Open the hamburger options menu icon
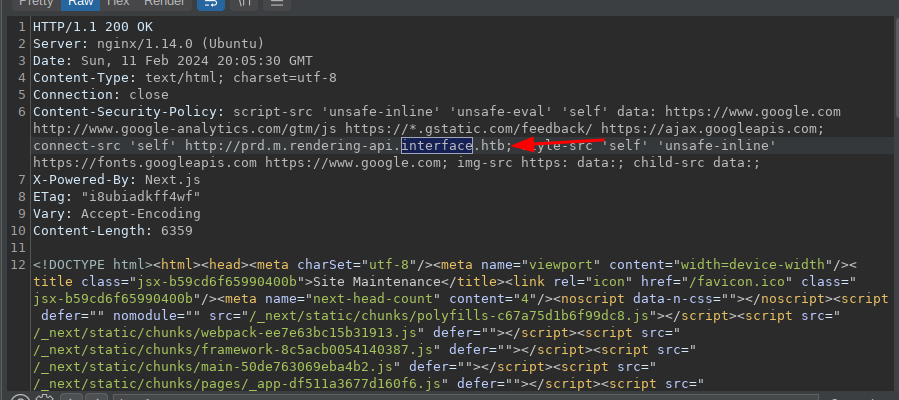 277,3
